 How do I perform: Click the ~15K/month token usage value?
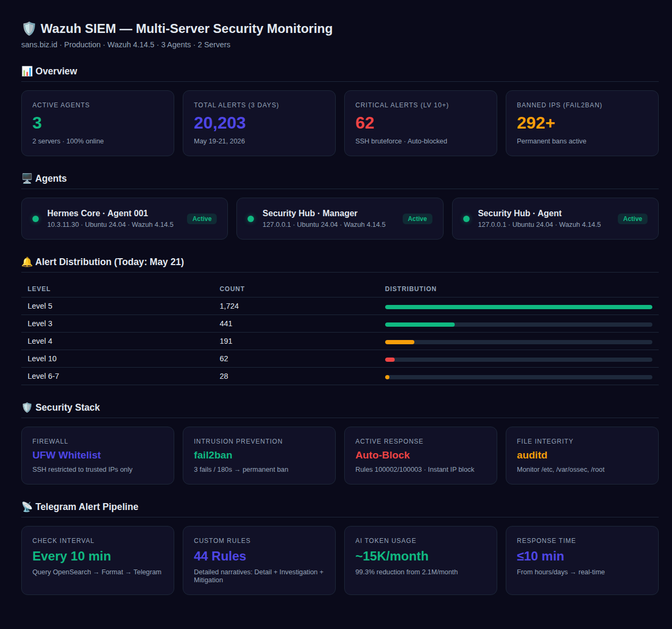click(392, 556)
